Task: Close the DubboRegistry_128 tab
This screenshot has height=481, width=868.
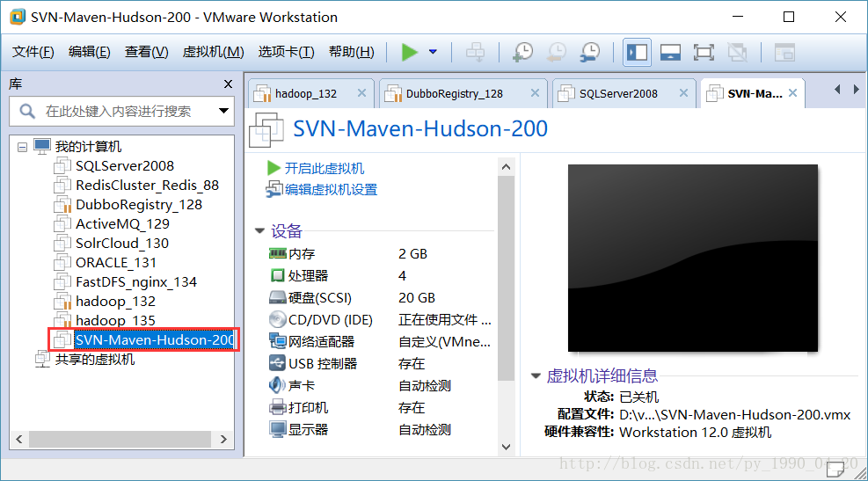Action: (x=535, y=93)
